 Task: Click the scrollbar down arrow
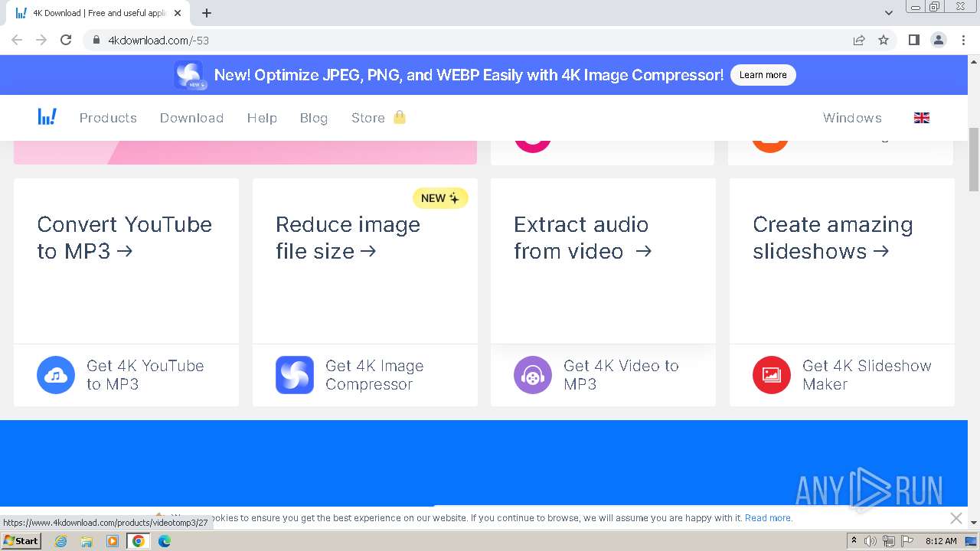pyautogui.click(x=974, y=523)
